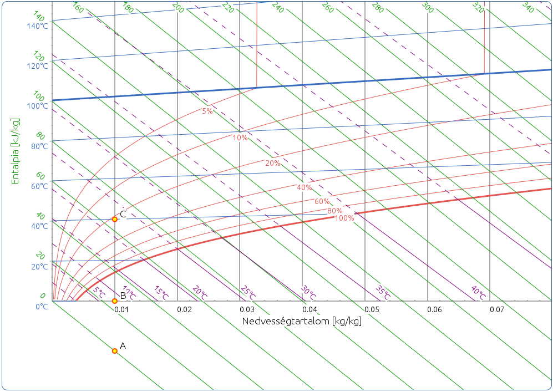Click the purple 30°C wet-bulb label
The height and width of the screenshot is (392, 553).
tap(308, 293)
